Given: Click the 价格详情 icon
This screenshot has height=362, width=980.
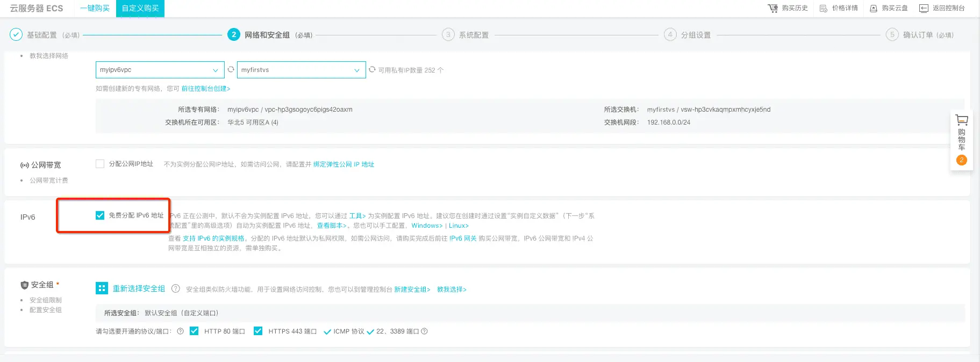Looking at the screenshot, I should (x=824, y=8).
